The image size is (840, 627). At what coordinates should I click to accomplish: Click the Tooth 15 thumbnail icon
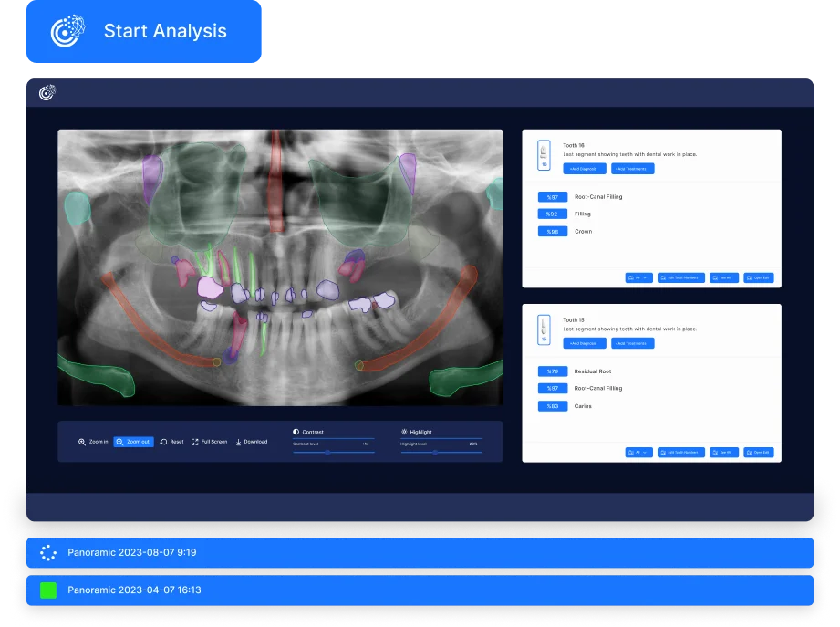point(544,329)
